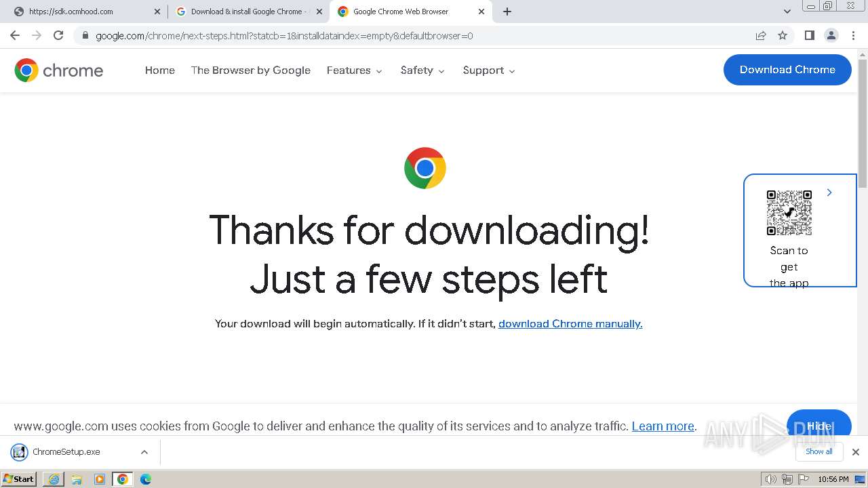Click the ChromeSetup.exe file icon

pos(19,452)
